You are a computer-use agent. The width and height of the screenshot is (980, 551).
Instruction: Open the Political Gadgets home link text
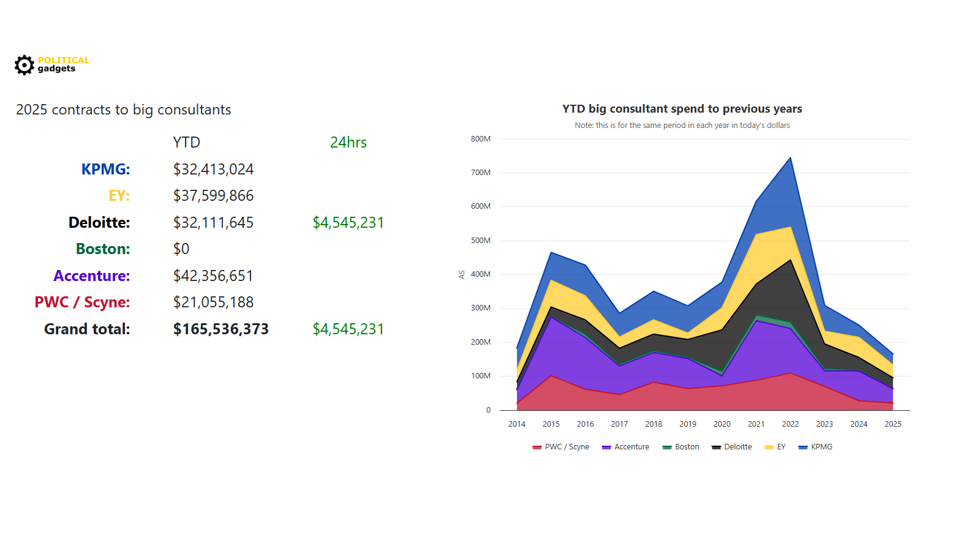click(x=64, y=64)
